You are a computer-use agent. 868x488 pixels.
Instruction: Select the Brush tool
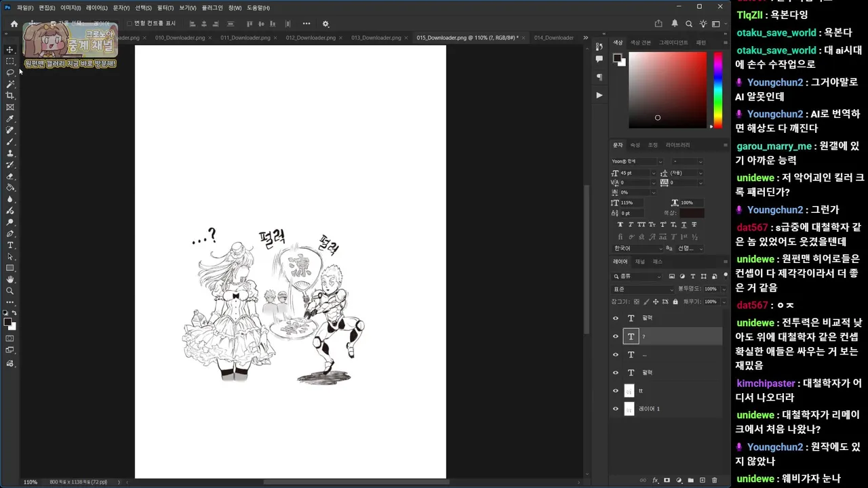(x=9, y=142)
